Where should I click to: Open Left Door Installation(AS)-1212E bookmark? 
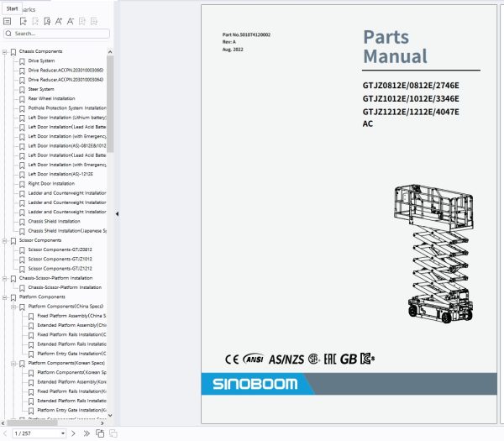click(60, 174)
